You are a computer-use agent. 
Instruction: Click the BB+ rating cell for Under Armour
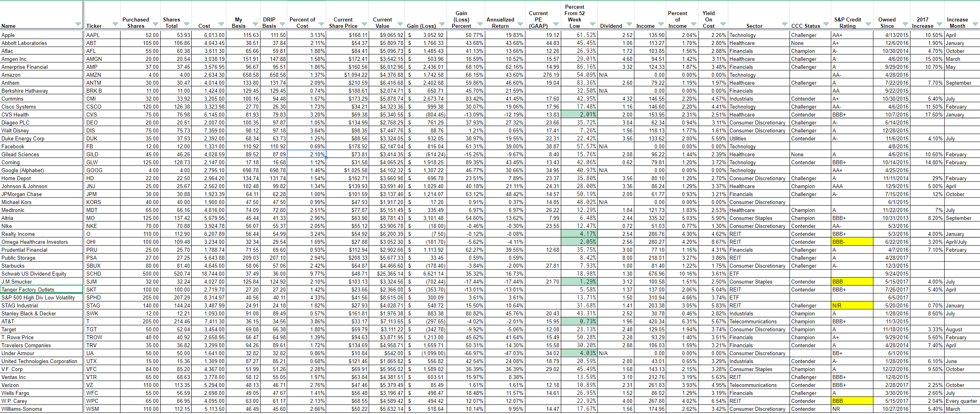(x=852, y=353)
